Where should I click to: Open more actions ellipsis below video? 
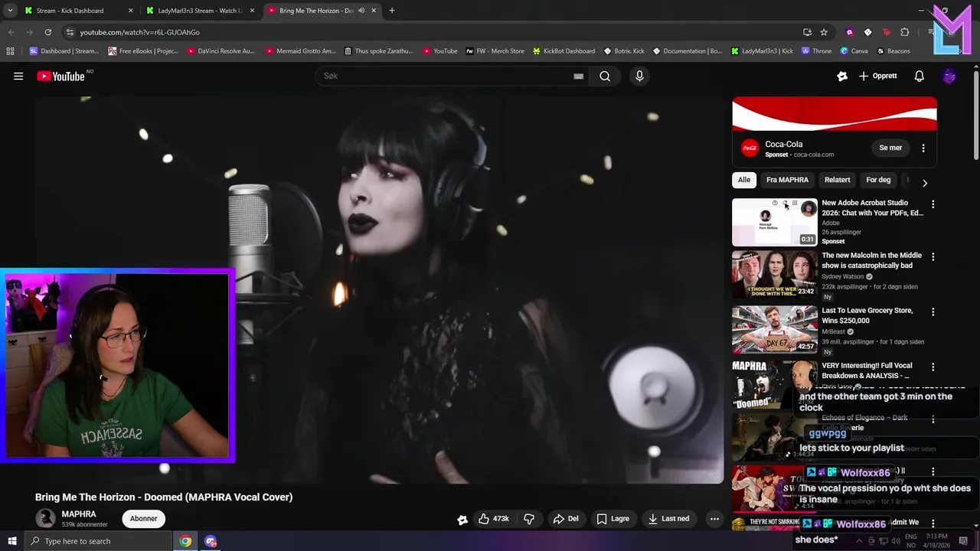(714, 518)
